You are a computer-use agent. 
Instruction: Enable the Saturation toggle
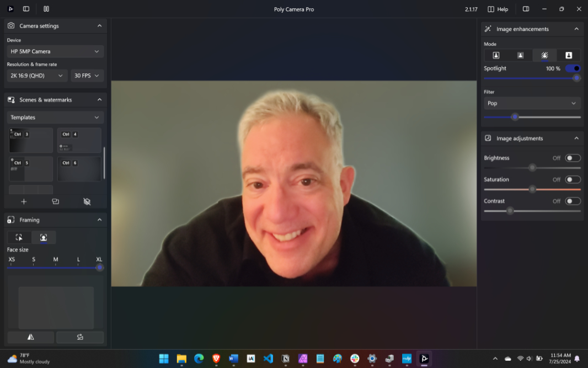tap(573, 180)
